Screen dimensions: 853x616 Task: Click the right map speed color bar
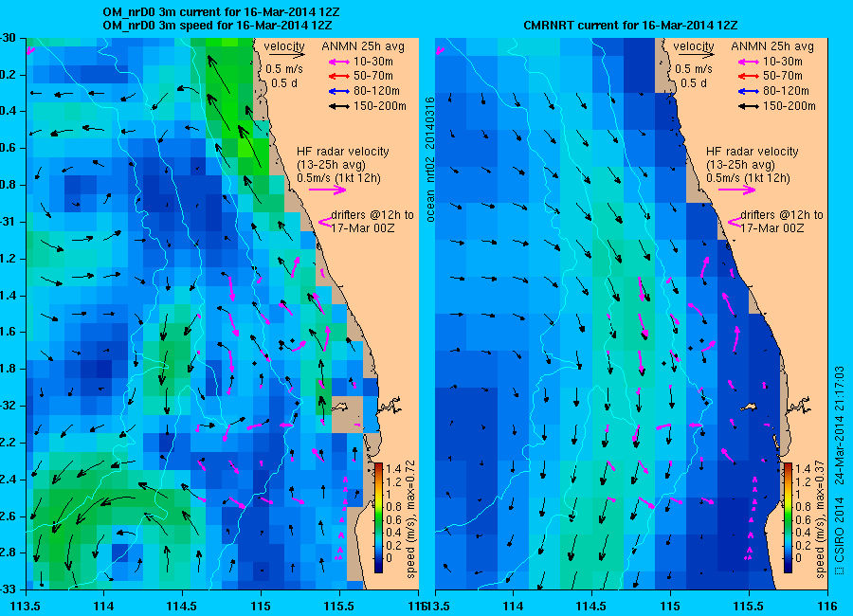(788, 518)
